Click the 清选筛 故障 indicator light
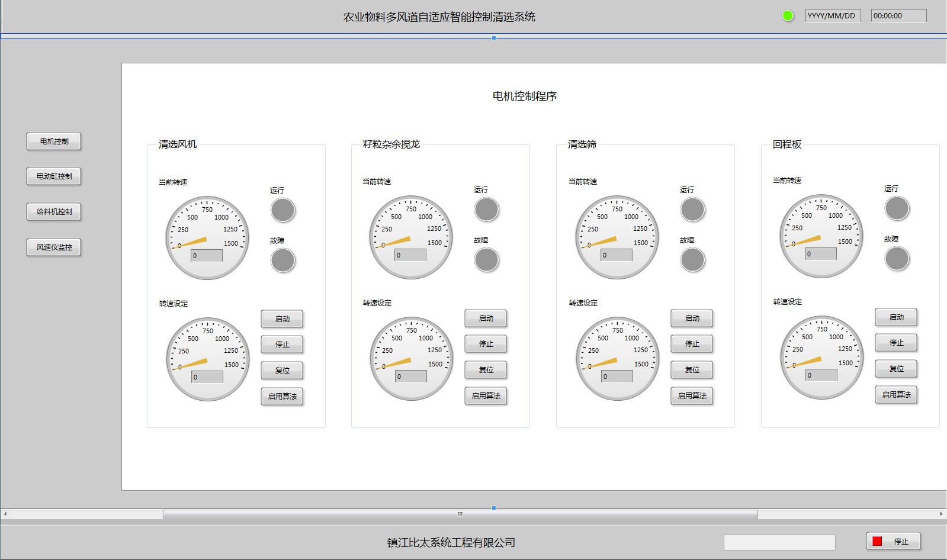 coord(693,260)
